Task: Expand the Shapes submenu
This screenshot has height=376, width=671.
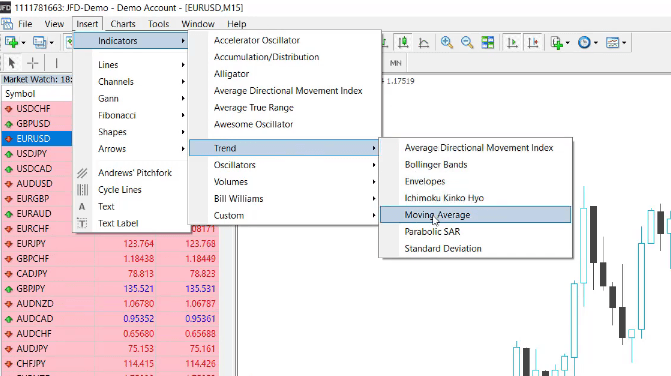Action: [131, 132]
